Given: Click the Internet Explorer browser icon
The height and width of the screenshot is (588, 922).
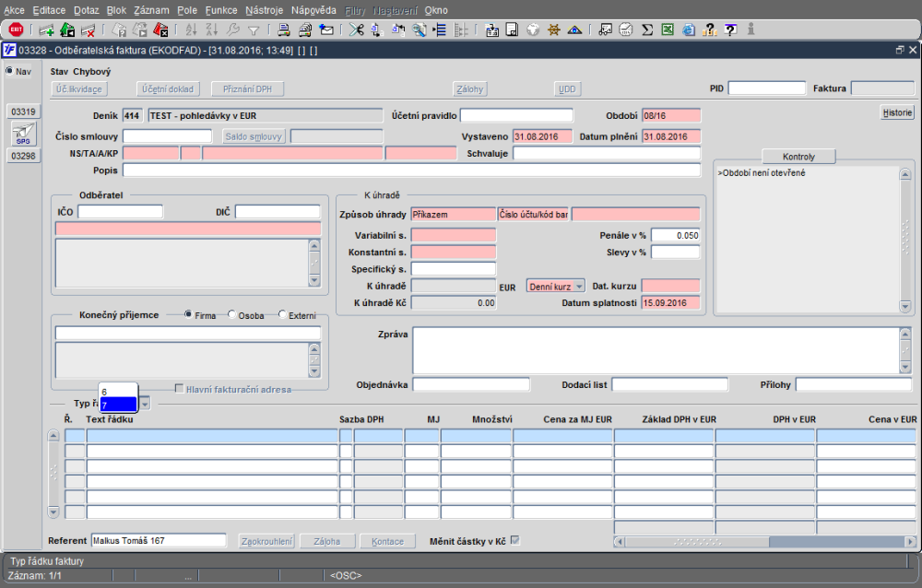Looking at the screenshot, I should pos(688,29).
